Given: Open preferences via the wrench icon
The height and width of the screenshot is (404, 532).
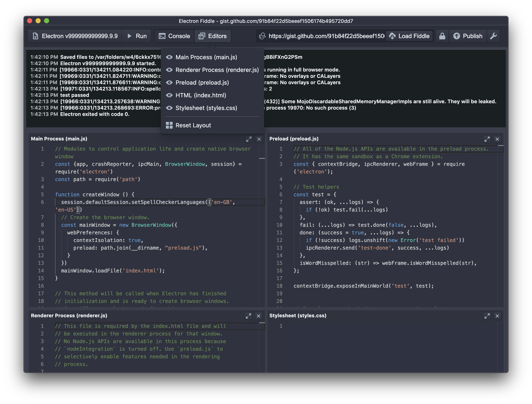Looking at the screenshot, I should click(x=494, y=36).
